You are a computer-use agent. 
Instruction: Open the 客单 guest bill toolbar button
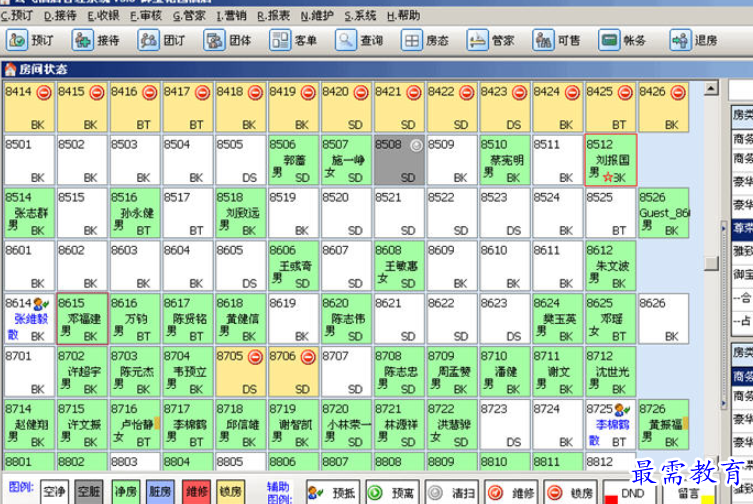pyautogui.click(x=293, y=40)
